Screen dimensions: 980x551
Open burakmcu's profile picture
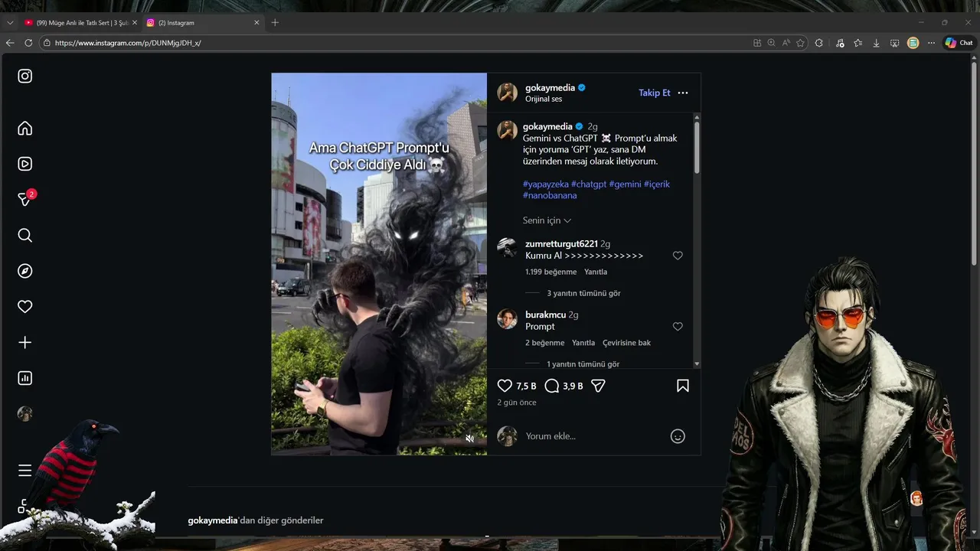click(x=507, y=319)
